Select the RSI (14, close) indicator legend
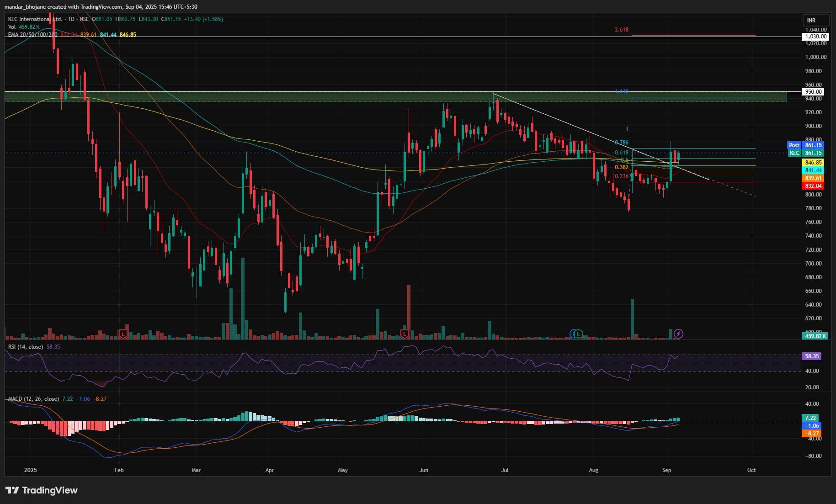This screenshot has height=504, width=836. coord(26,347)
